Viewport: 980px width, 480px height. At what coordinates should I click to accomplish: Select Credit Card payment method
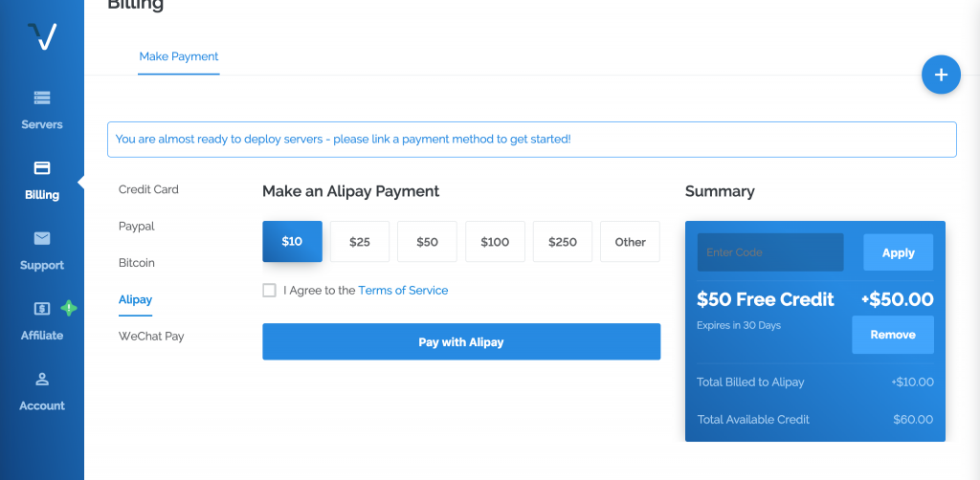tap(148, 189)
